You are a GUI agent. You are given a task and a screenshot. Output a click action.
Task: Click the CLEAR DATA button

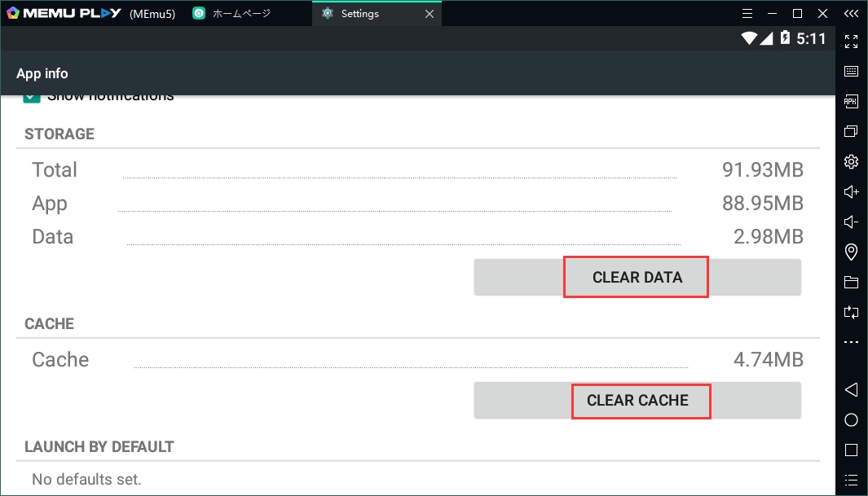(637, 277)
